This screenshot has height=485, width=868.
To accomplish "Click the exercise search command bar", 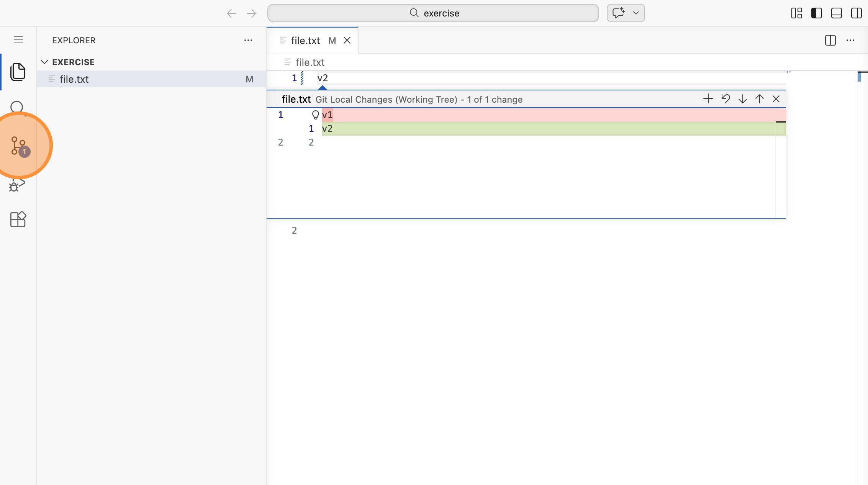I will click(x=433, y=13).
